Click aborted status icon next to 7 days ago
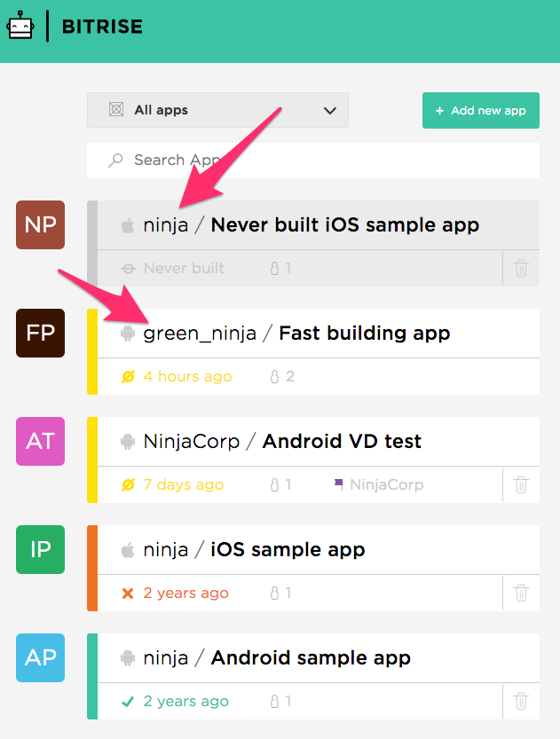 pyautogui.click(x=128, y=484)
